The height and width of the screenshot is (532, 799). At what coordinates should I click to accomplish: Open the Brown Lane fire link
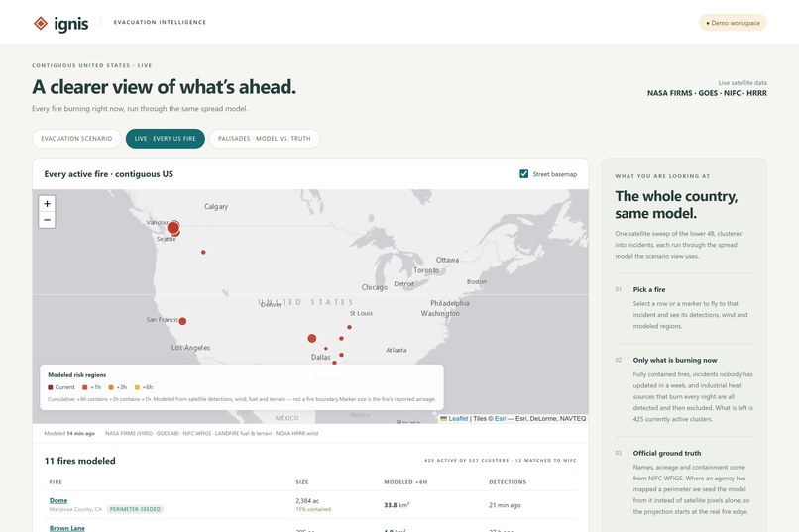67,528
